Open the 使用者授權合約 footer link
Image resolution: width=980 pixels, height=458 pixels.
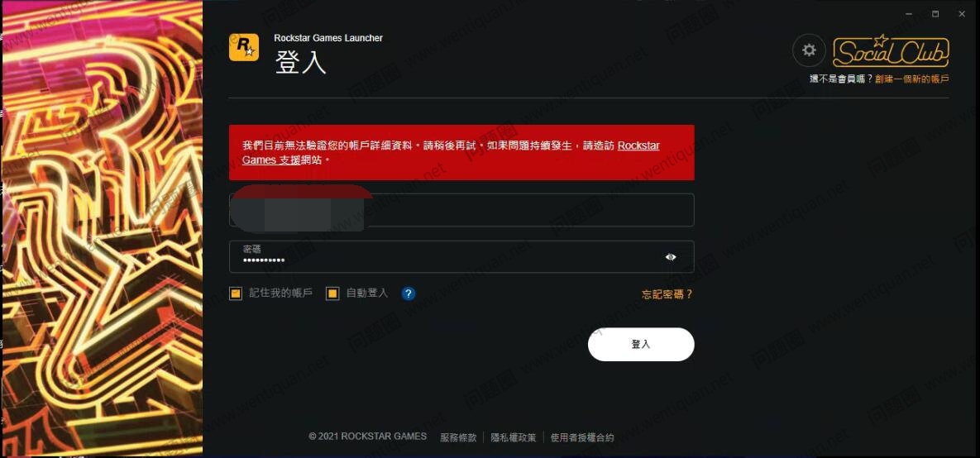[582, 437]
